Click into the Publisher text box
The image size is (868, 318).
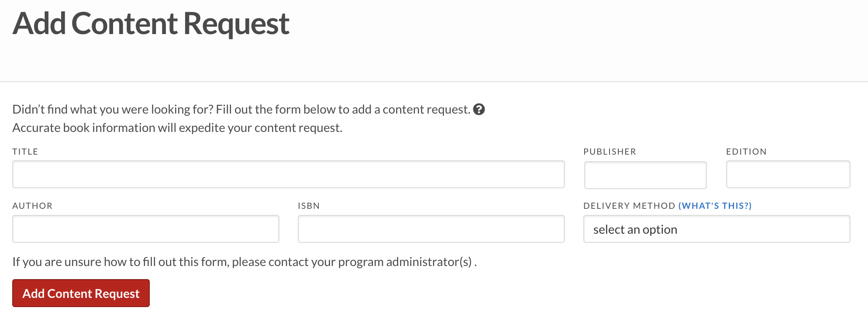point(645,175)
